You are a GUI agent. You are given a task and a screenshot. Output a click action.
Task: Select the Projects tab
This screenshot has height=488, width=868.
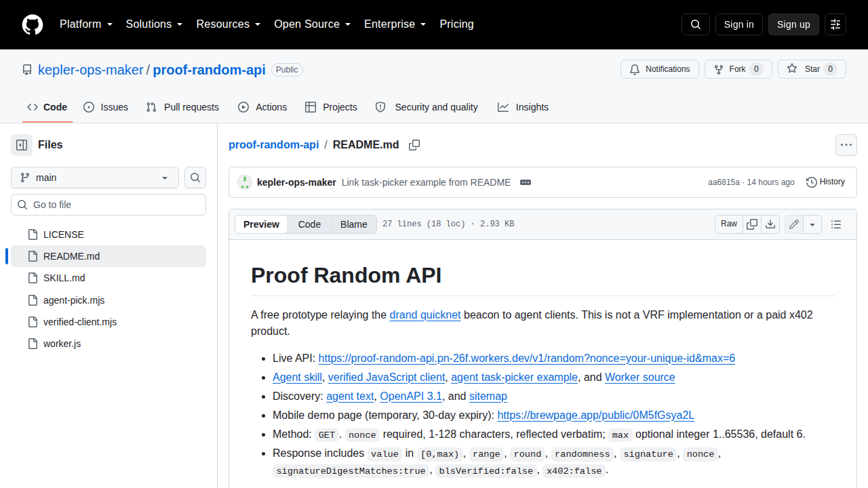[331, 107]
